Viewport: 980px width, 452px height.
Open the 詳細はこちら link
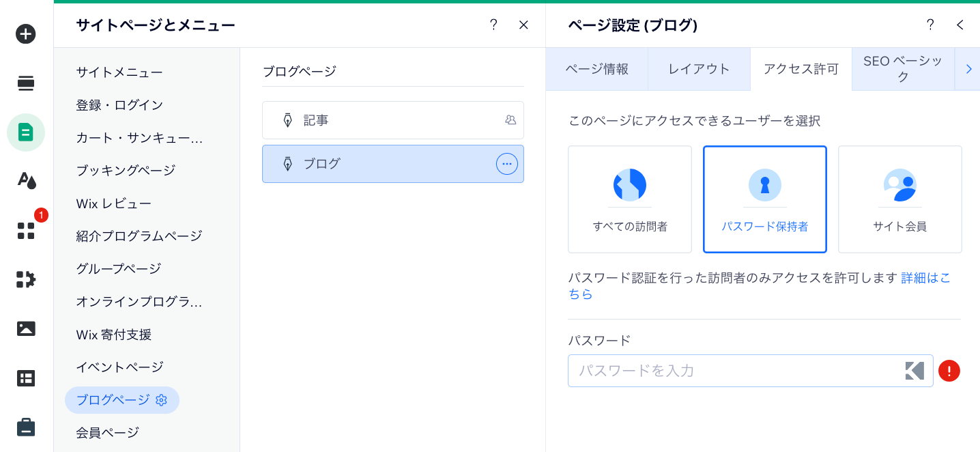pyautogui.click(x=925, y=279)
